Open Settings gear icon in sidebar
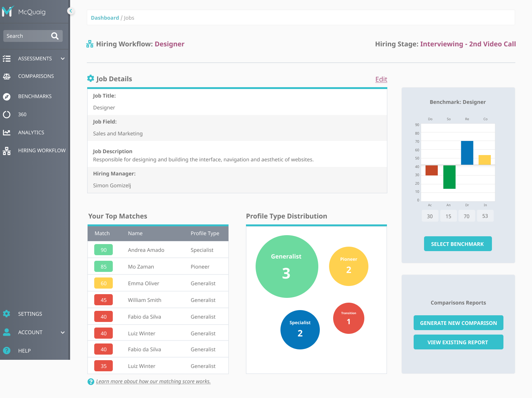The width and height of the screenshot is (532, 398). point(7,314)
